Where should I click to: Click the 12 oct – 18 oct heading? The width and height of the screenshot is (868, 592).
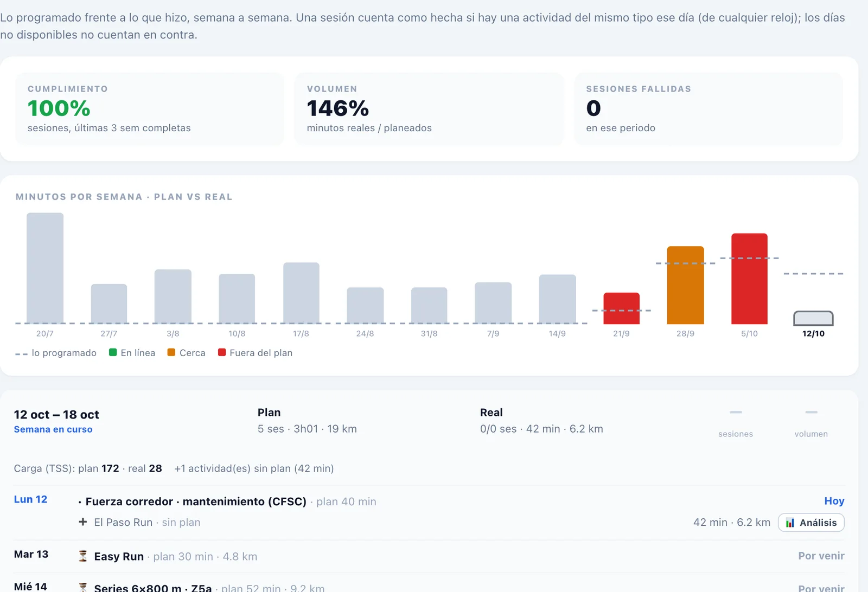click(x=56, y=415)
